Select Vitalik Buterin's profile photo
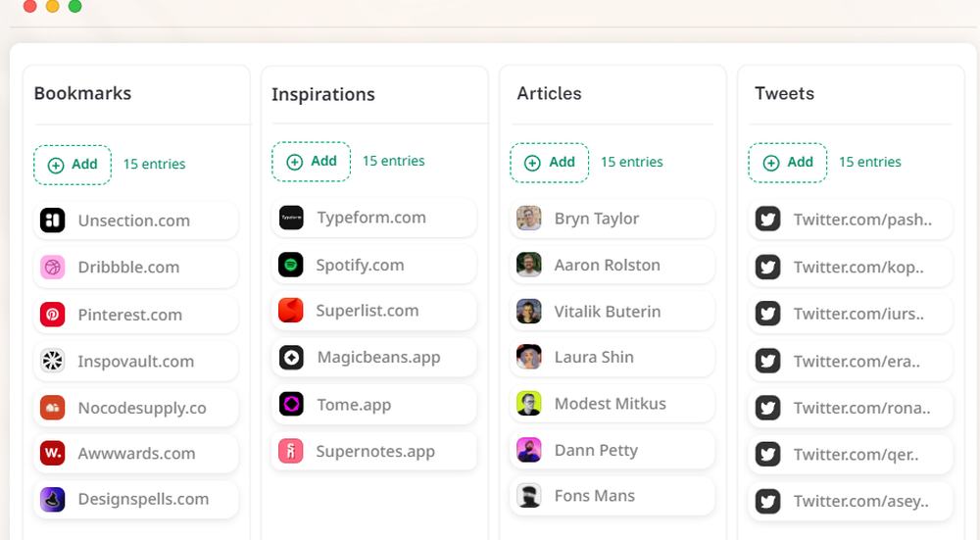980x540 pixels. click(529, 312)
